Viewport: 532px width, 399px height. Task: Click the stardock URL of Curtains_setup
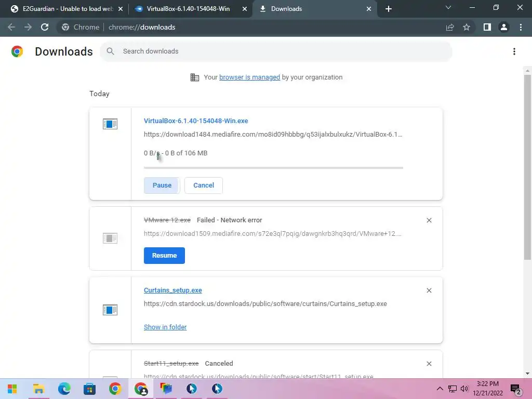[x=265, y=303]
